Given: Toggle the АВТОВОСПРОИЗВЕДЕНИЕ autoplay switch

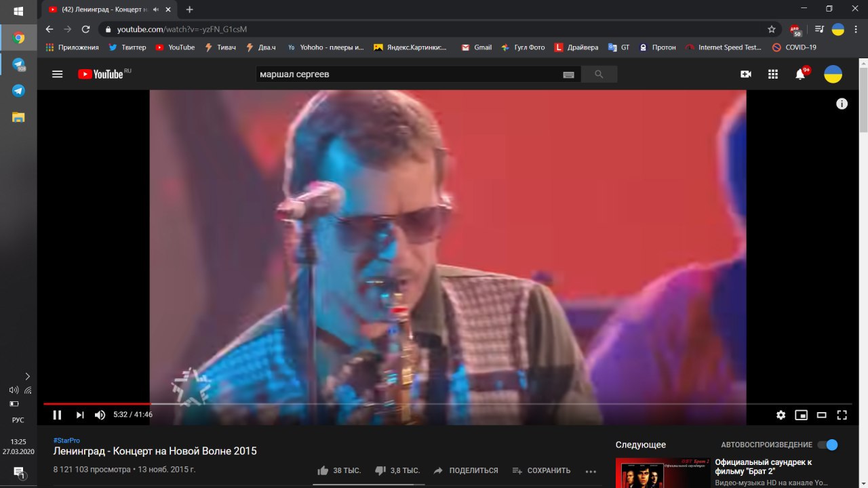Looking at the screenshot, I should tap(827, 445).
